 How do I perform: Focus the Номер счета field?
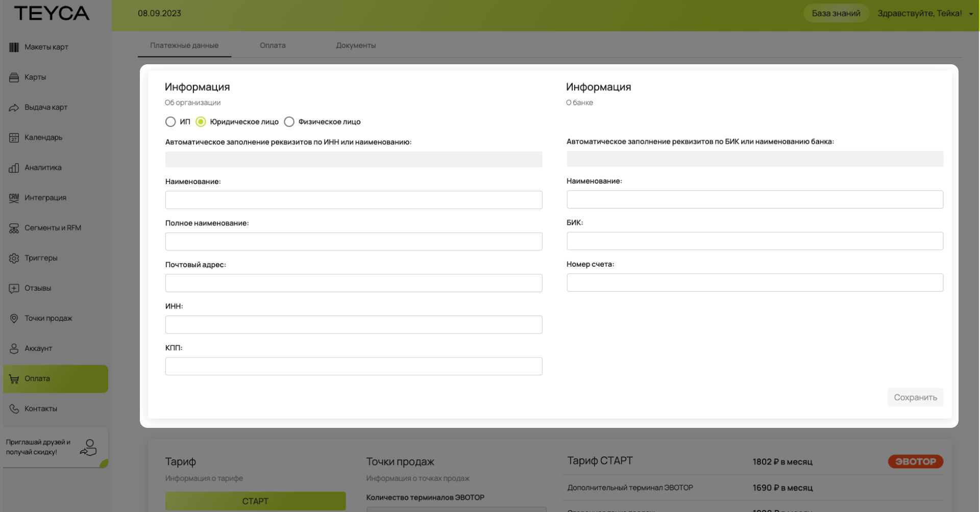point(755,283)
